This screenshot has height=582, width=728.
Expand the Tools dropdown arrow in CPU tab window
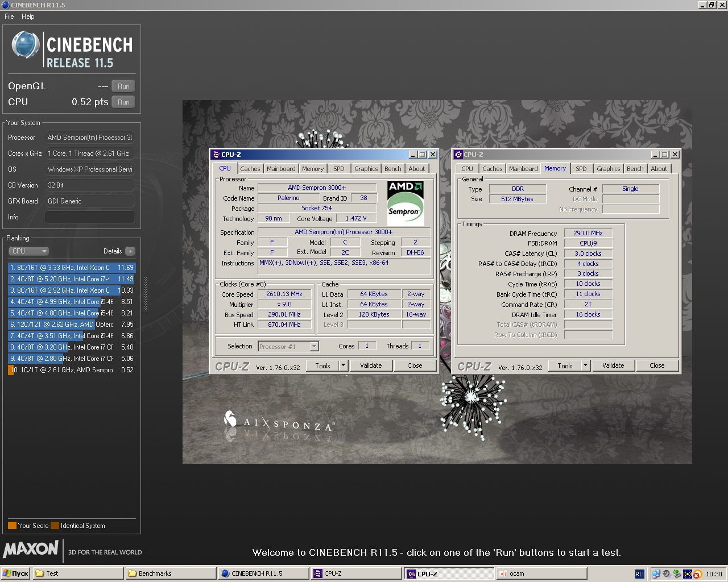tap(343, 365)
